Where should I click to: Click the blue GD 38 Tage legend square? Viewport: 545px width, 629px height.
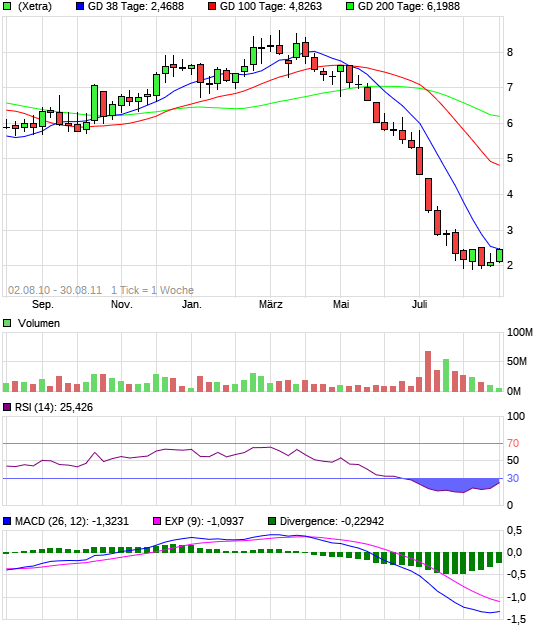coord(80,6)
